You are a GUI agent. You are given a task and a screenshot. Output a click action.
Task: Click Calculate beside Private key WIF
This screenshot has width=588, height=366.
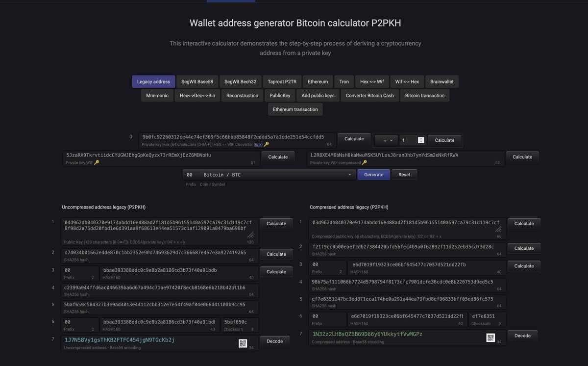[x=278, y=157]
